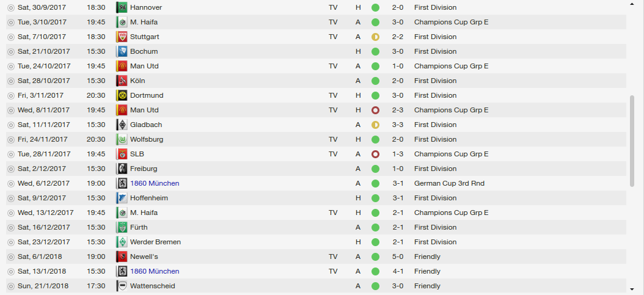Click the Stuttgart draw result indicator
Image resolution: width=644 pixels, height=295 pixels.
[x=375, y=37]
